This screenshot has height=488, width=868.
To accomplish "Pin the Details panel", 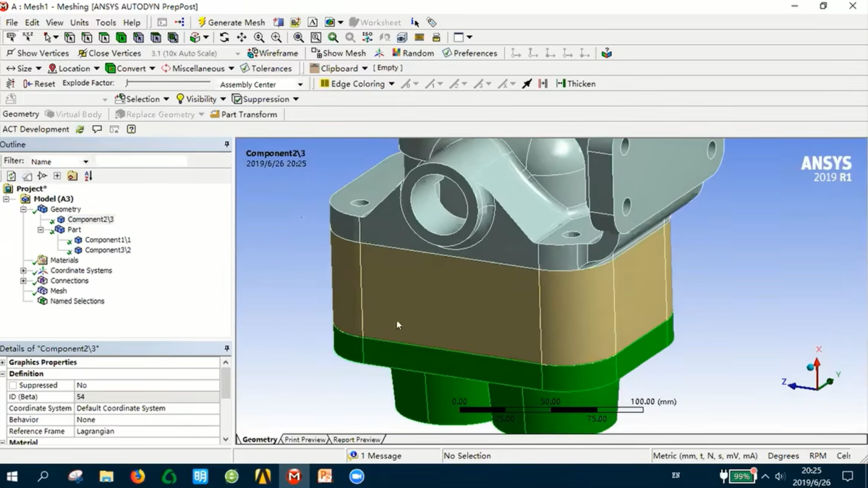I will click(226, 348).
